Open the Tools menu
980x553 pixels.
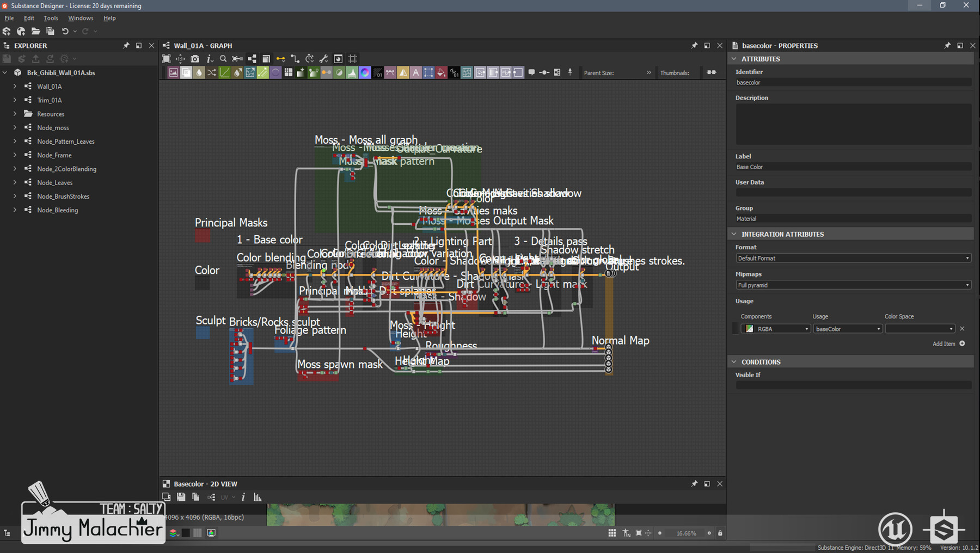pos(51,18)
